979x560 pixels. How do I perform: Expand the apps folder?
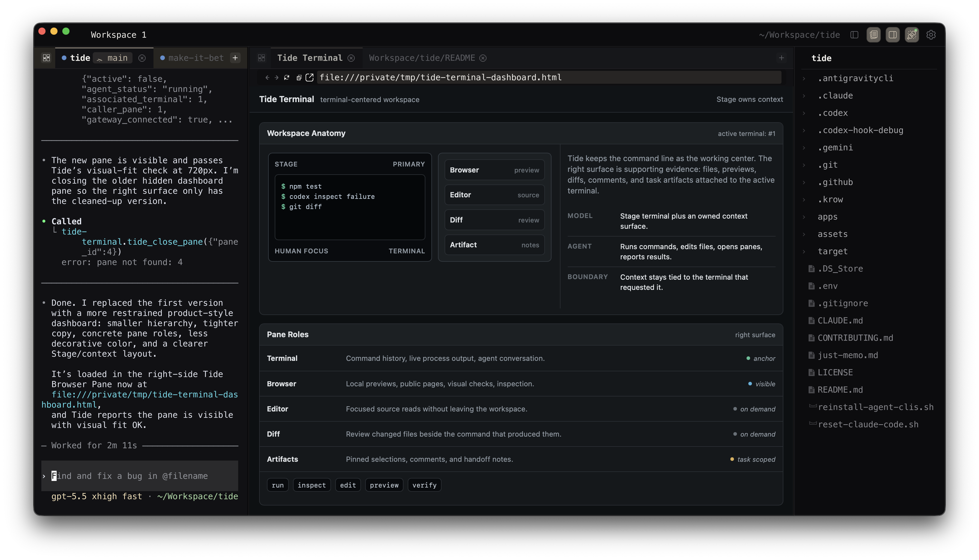pos(804,217)
